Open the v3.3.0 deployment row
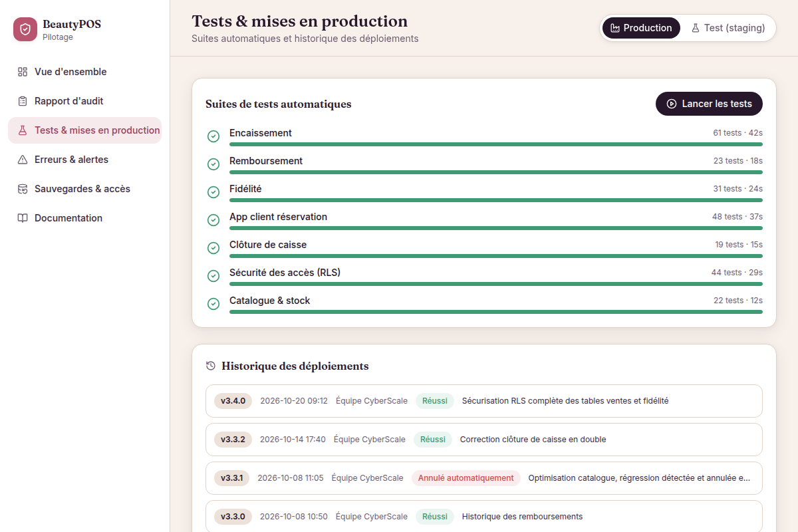 coord(484,517)
